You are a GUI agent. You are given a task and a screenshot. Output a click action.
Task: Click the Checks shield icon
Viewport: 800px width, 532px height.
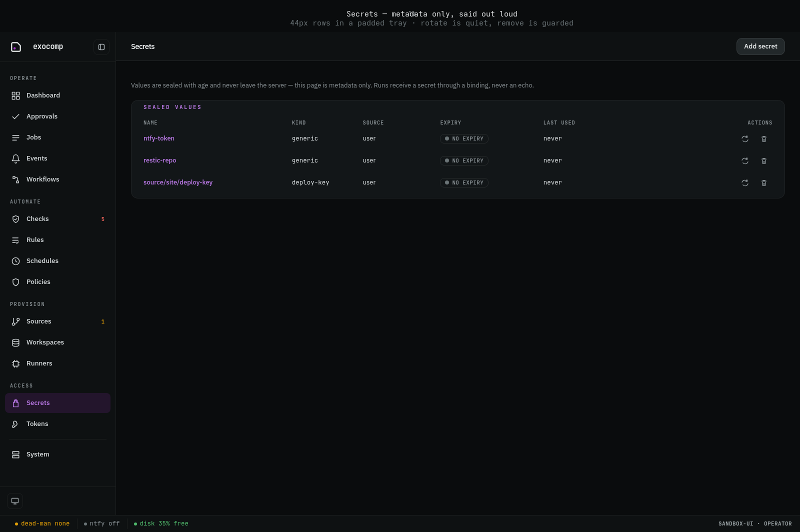tap(16, 219)
